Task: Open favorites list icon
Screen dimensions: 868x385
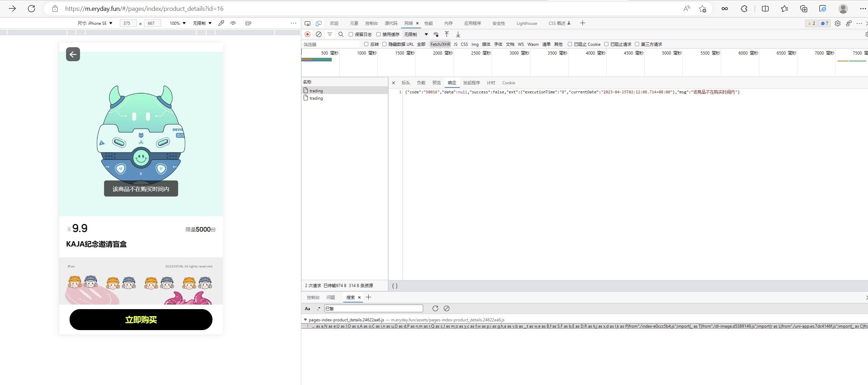Action: click(784, 9)
